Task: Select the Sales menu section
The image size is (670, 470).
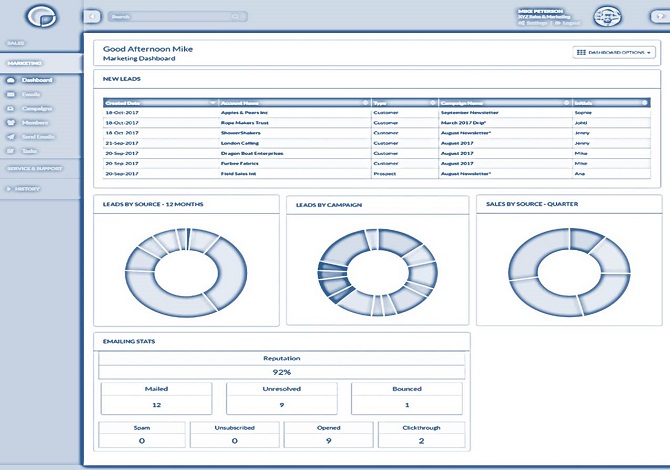Action: (18, 44)
